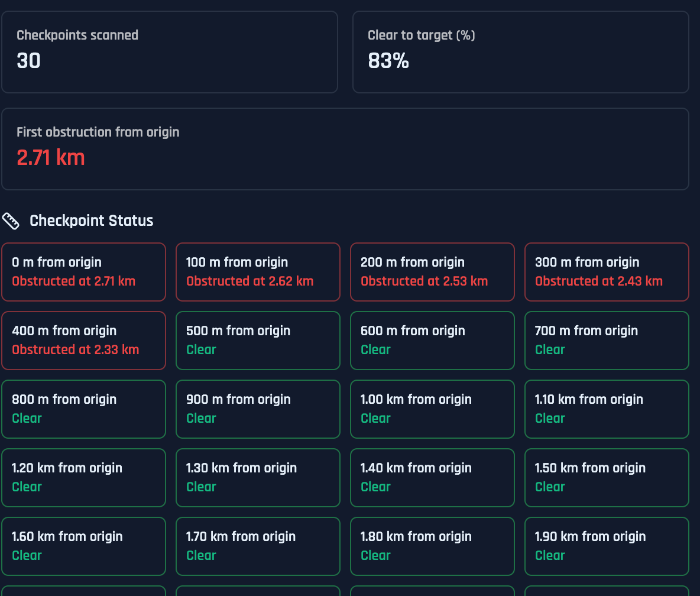Select the 1.50 km from origin checkpoint
Image resolution: width=700 pixels, height=596 pixels.
click(607, 478)
